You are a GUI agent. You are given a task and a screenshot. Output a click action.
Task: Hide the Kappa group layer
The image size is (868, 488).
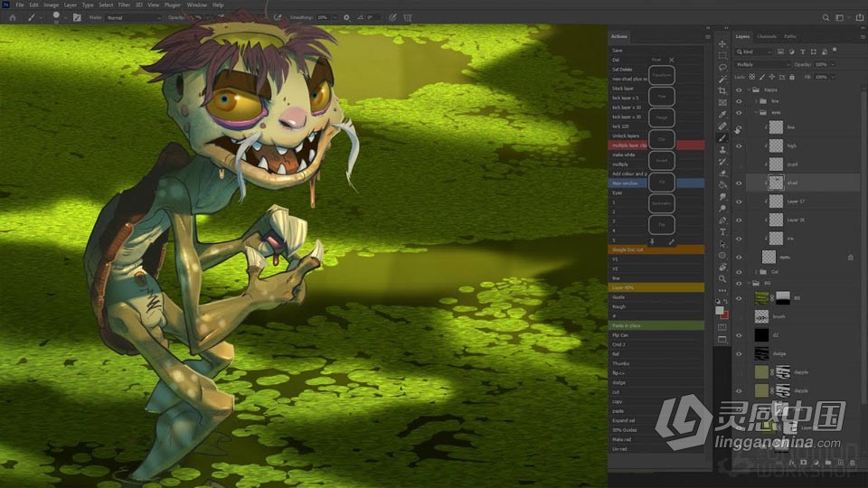click(x=739, y=89)
